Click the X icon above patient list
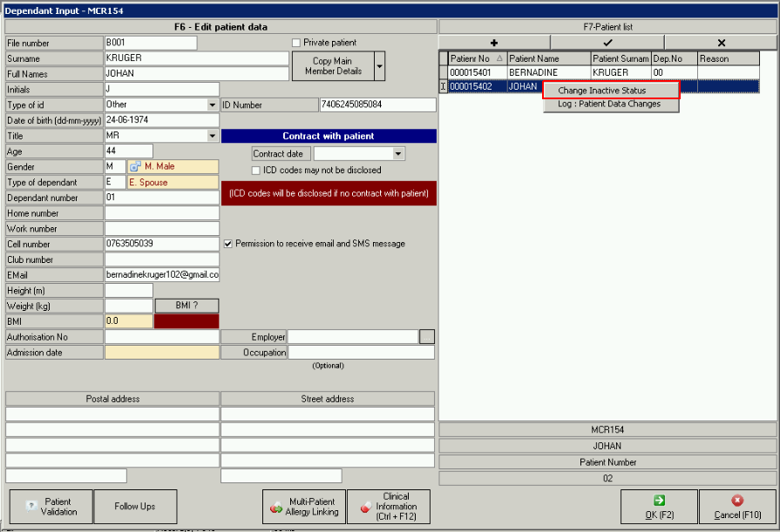Viewport: 780px width, 532px height. [721, 43]
